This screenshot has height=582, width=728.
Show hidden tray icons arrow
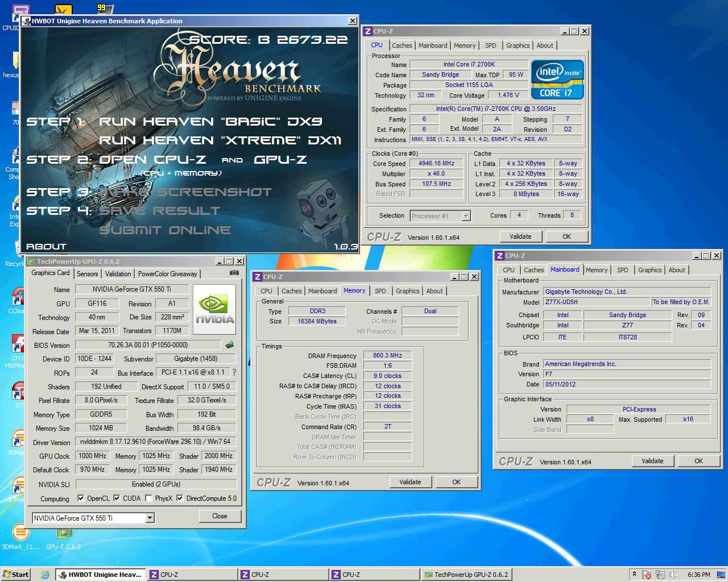click(x=634, y=575)
